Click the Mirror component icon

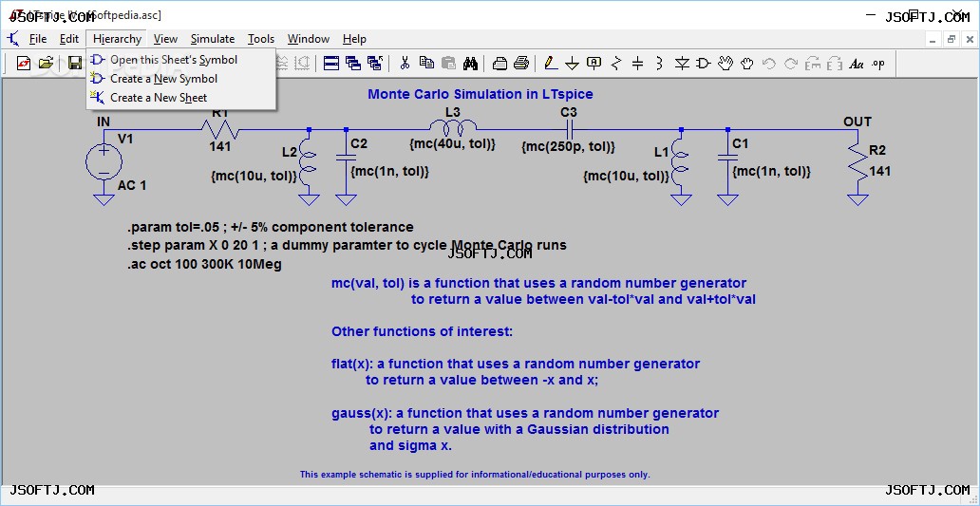point(835,63)
